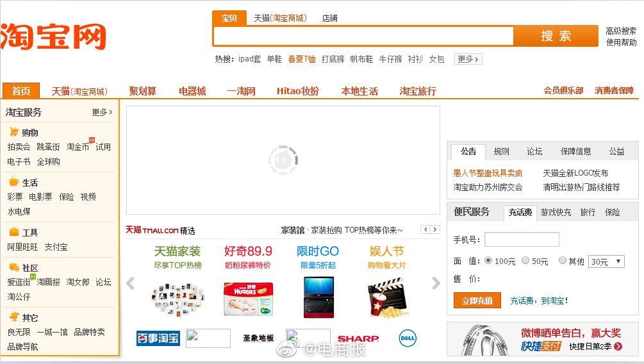Open 电器城 in the navigation bar

point(192,91)
